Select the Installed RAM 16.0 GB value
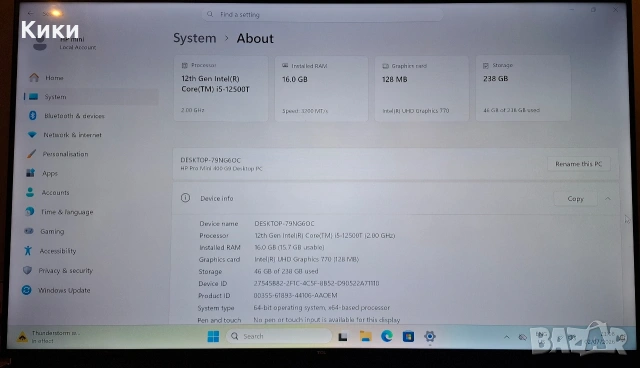The width and height of the screenshot is (640, 368). 289,247
